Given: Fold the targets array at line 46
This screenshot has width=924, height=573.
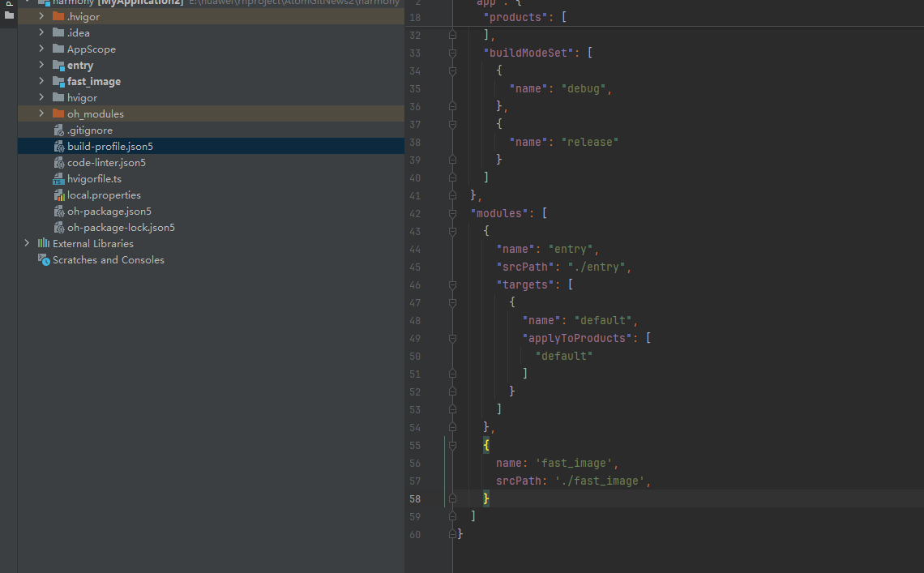Looking at the screenshot, I should click(452, 284).
